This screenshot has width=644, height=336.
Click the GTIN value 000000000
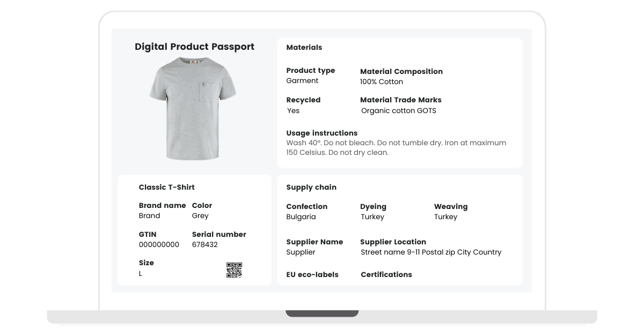pos(159,245)
